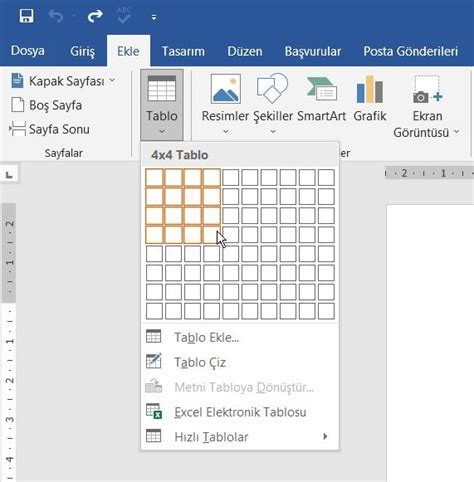Click the Redo arrow icon
The width and height of the screenshot is (474, 482).
[95, 16]
